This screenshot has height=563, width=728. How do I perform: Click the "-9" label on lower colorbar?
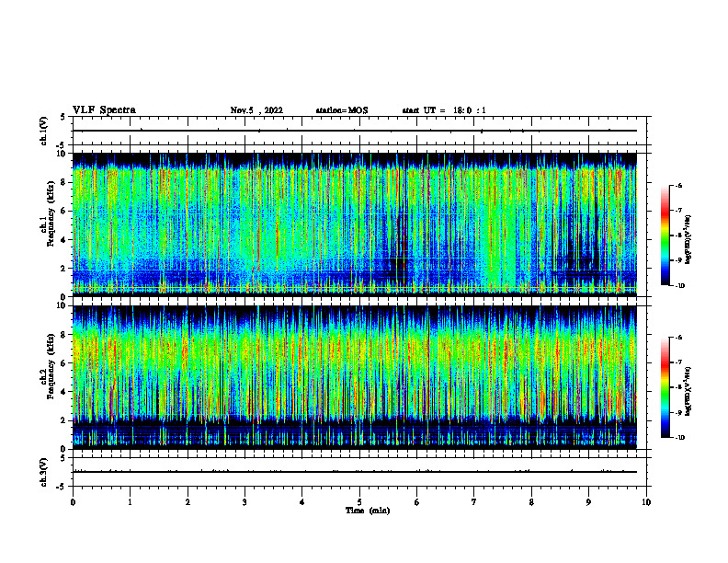678,412
